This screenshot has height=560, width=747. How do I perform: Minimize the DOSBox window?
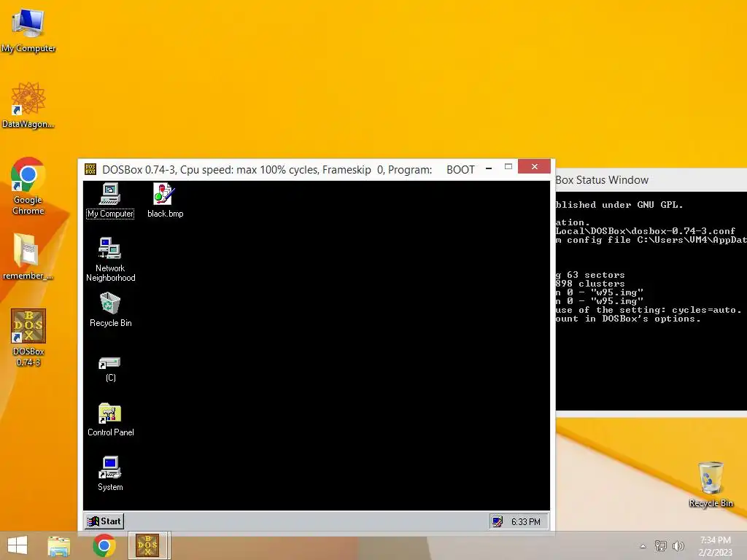tap(489, 168)
